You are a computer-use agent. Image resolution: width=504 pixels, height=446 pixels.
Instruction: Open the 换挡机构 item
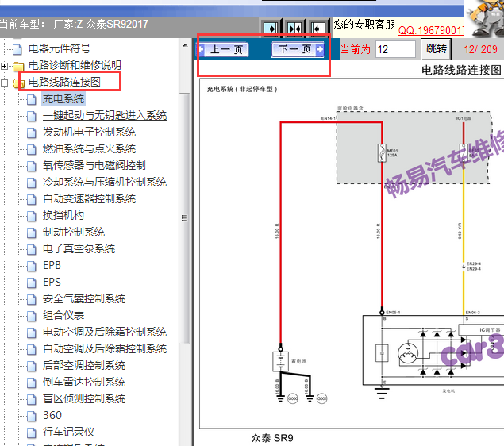click(63, 215)
